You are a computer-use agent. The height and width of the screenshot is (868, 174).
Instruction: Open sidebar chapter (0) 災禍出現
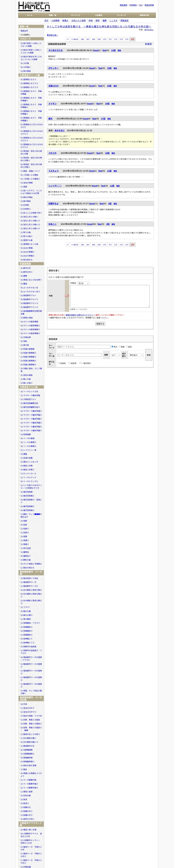tap(26, 337)
